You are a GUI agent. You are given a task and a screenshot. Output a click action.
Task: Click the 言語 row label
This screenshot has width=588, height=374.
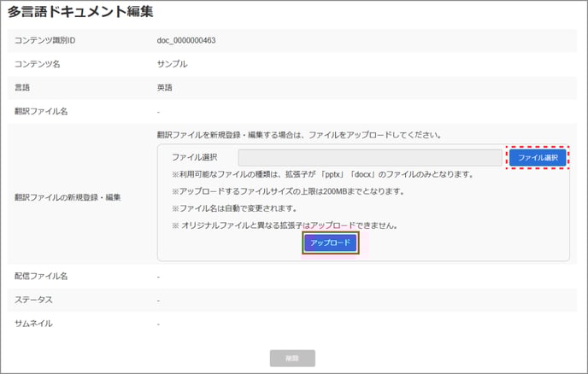point(24,87)
